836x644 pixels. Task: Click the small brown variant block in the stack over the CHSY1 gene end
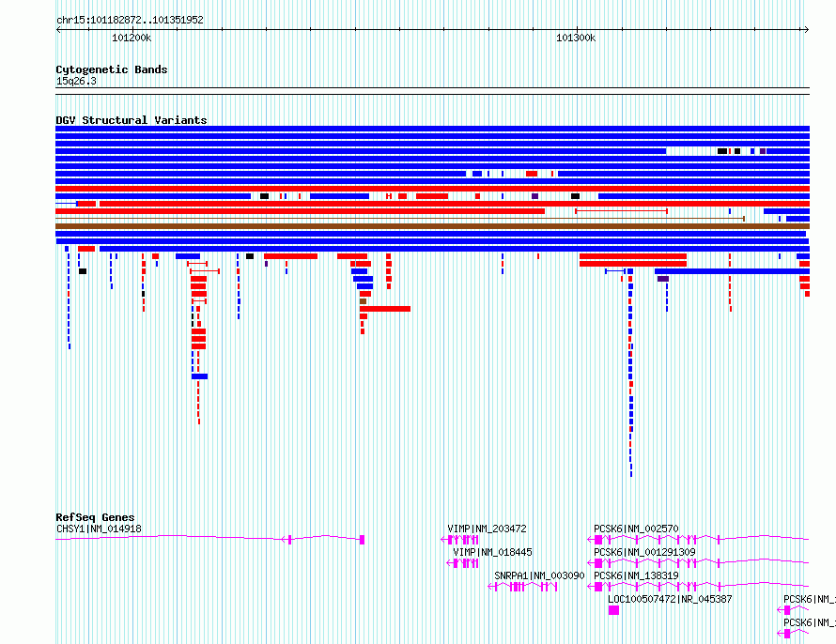point(364,301)
